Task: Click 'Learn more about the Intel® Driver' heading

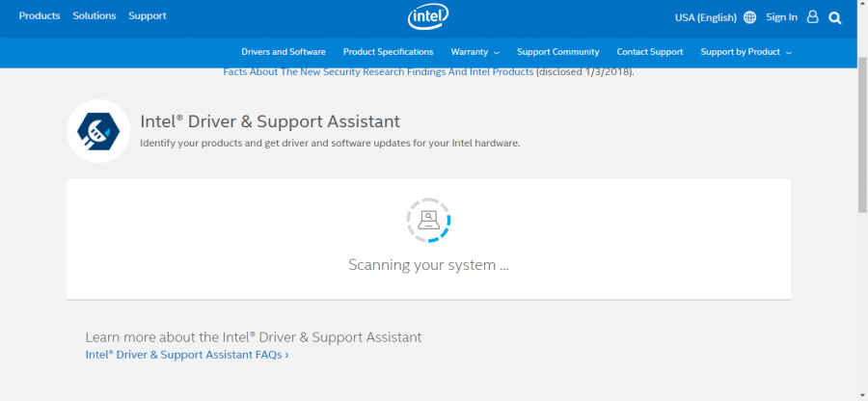Action: [254, 337]
